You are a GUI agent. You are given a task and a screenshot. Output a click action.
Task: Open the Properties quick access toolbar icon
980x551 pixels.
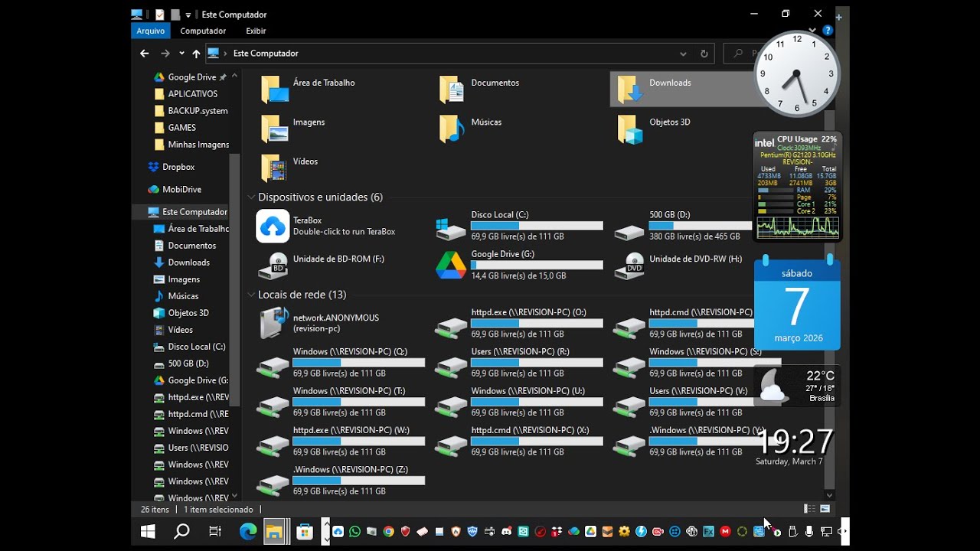[x=159, y=15]
